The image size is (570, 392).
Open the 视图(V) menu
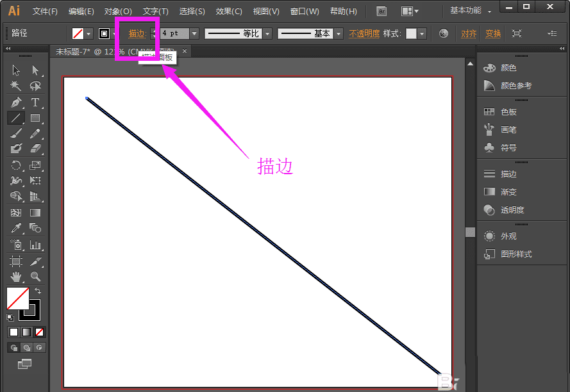[266, 12]
